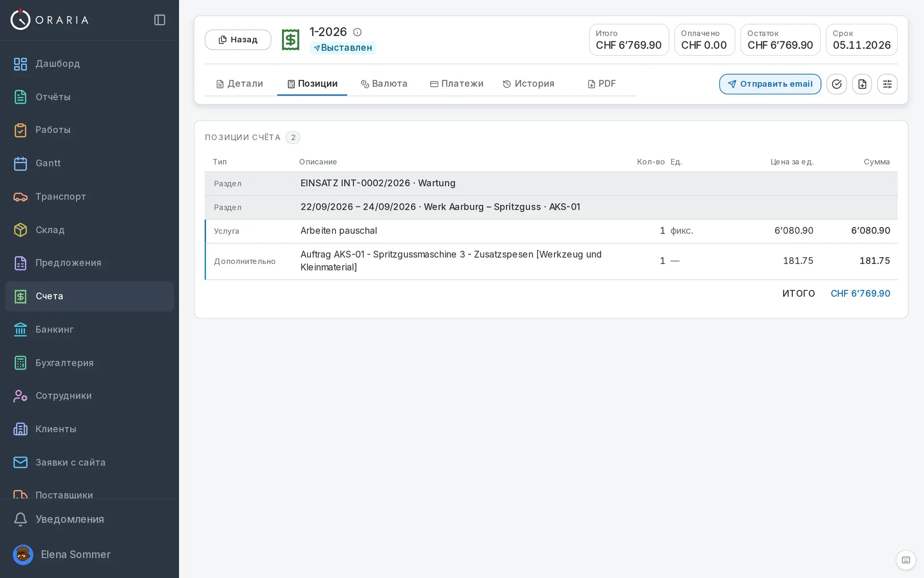Open Работы section
This screenshot has height=578, width=924.
coord(90,130)
